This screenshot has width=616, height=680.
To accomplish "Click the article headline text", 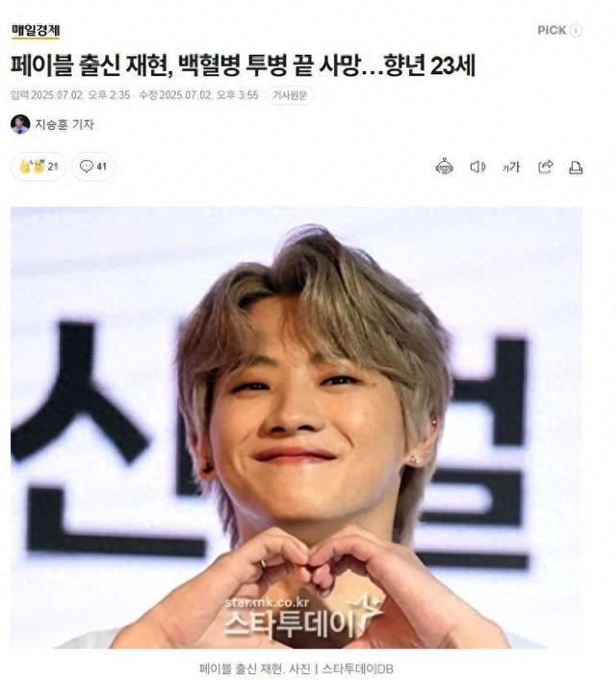I will [x=244, y=65].
